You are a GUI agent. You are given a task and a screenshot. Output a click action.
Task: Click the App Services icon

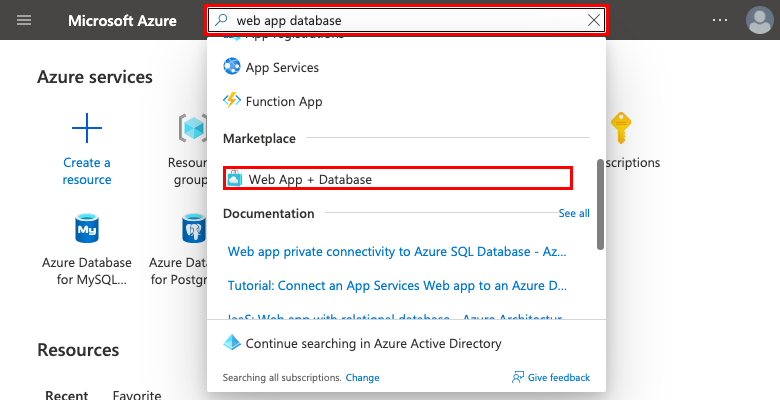tap(232, 67)
